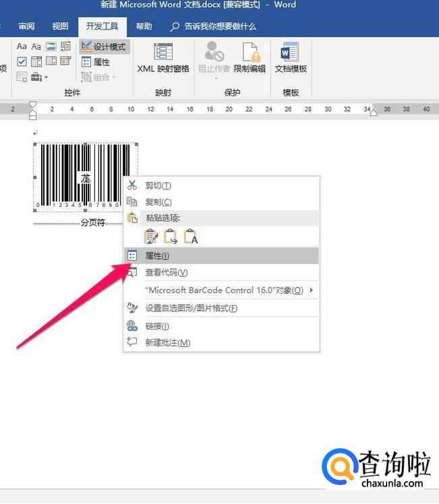
Task: Click the 保护 group label
Action: point(232,92)
